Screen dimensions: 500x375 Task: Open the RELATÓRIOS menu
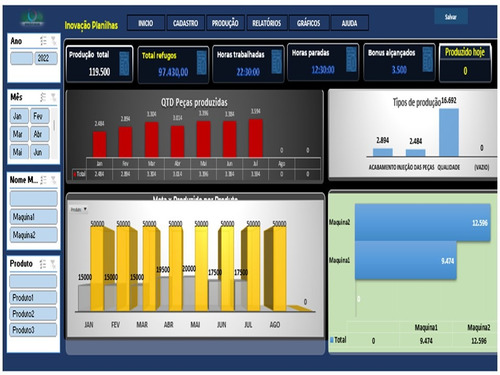(267, 23)
